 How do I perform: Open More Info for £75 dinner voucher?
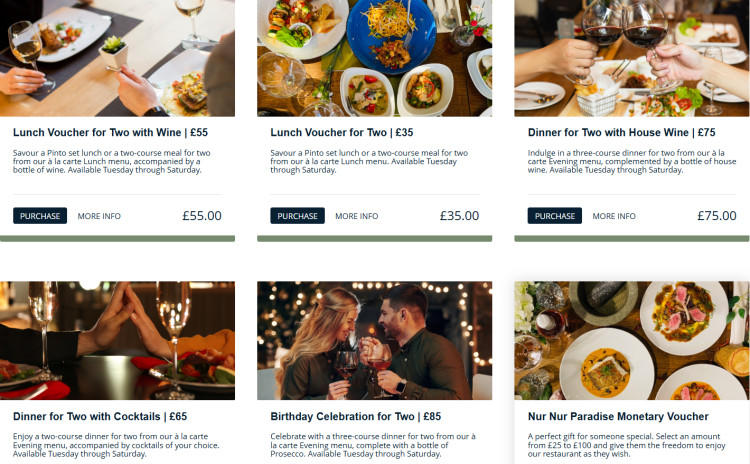pyautogui.click(x=614, y=216)
